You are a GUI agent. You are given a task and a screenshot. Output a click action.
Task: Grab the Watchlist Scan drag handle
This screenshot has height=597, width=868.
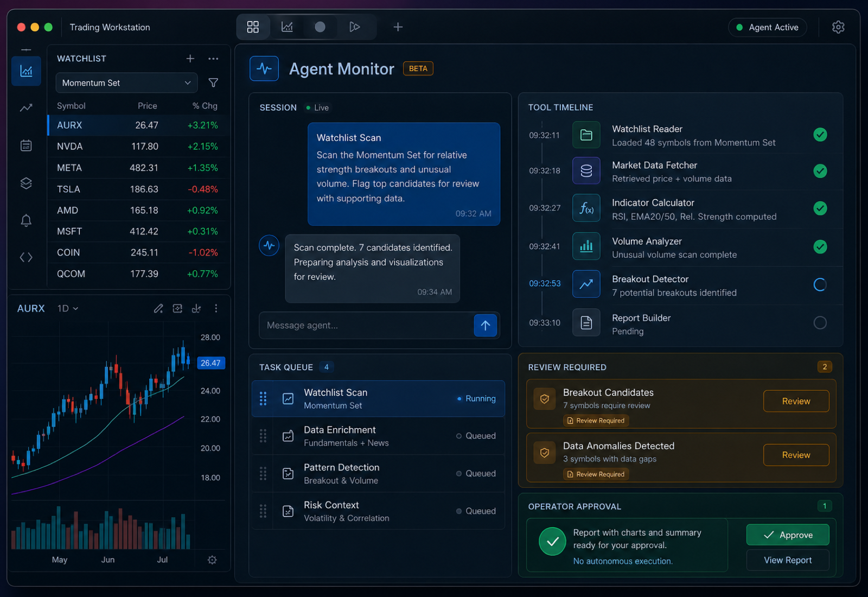click(x=263, y=398)
